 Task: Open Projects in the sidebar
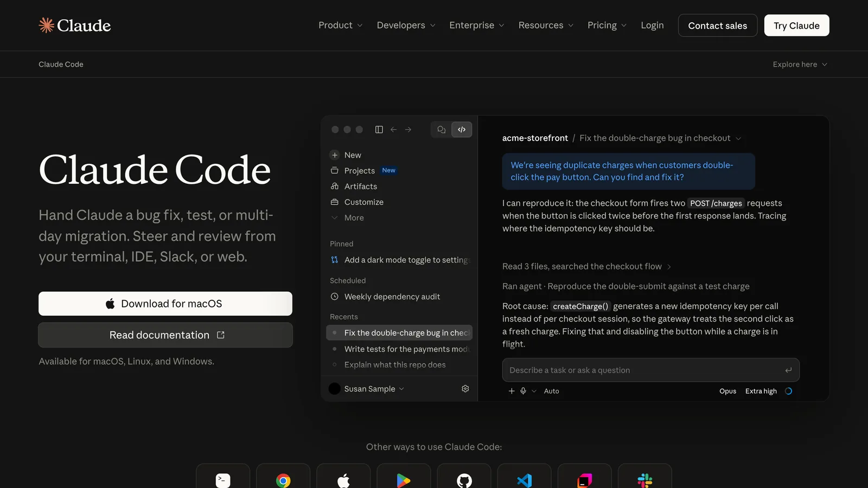click(363, 171)
